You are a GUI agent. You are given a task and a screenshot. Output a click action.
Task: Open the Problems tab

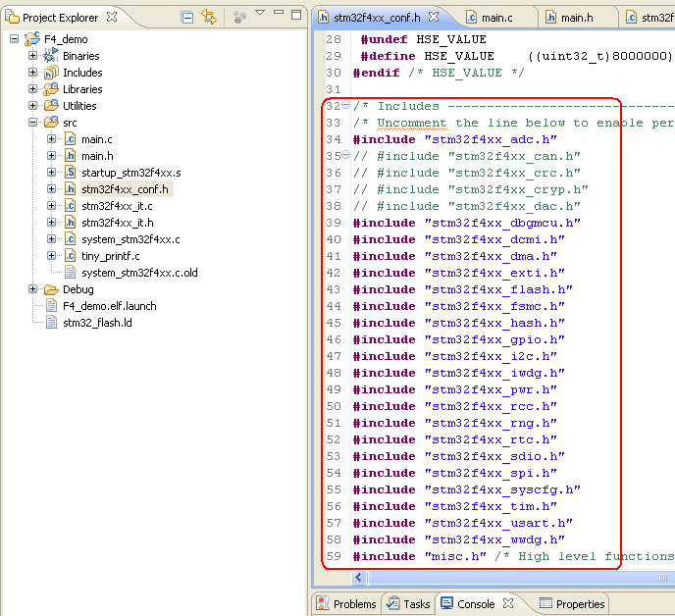[346, 604]
